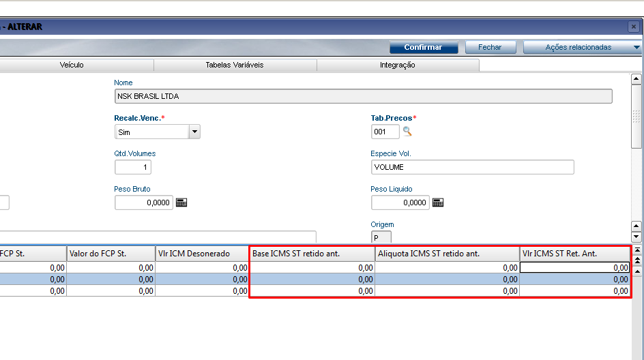Viewport: 644px width, 360px height.
Task: Click the Vlr ICM Desonerado column header
Action: coord(202,254)
